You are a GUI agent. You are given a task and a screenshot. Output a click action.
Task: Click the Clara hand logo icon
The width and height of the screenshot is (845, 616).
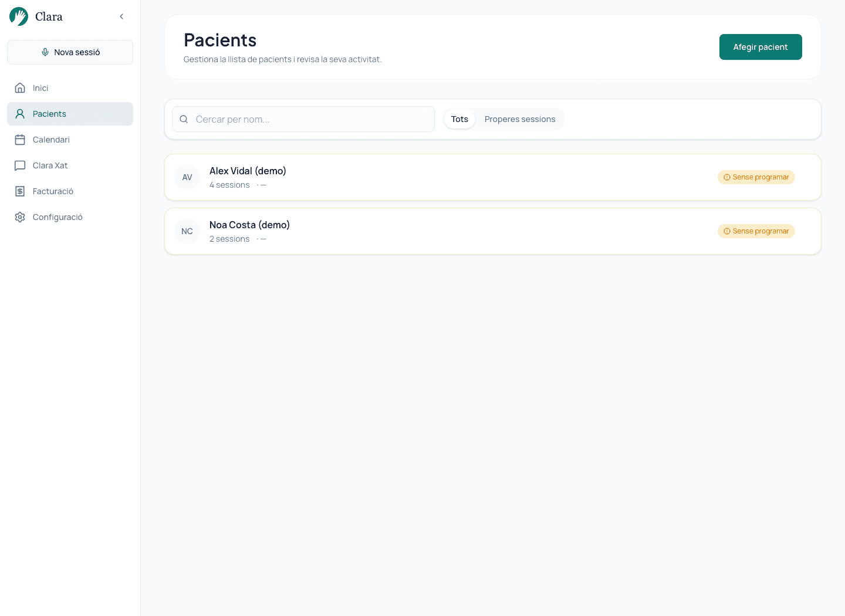[x=19, y=16]
